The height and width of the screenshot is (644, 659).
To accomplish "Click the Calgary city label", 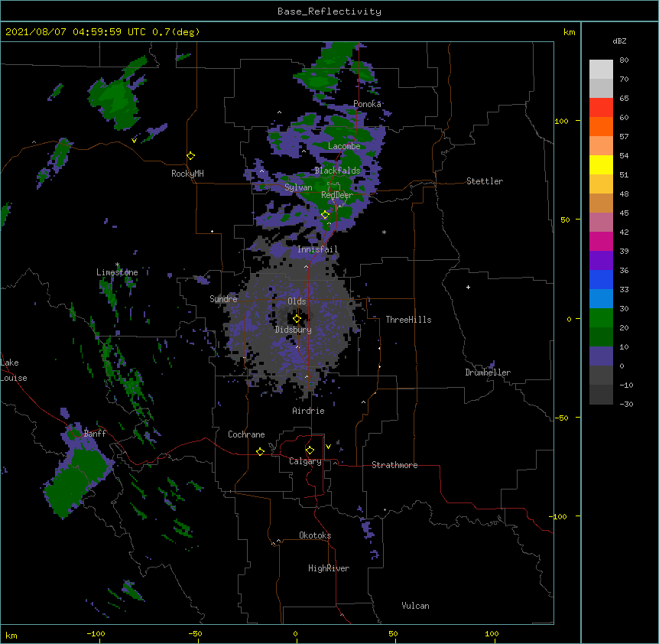I will click(x=306, y=461).
